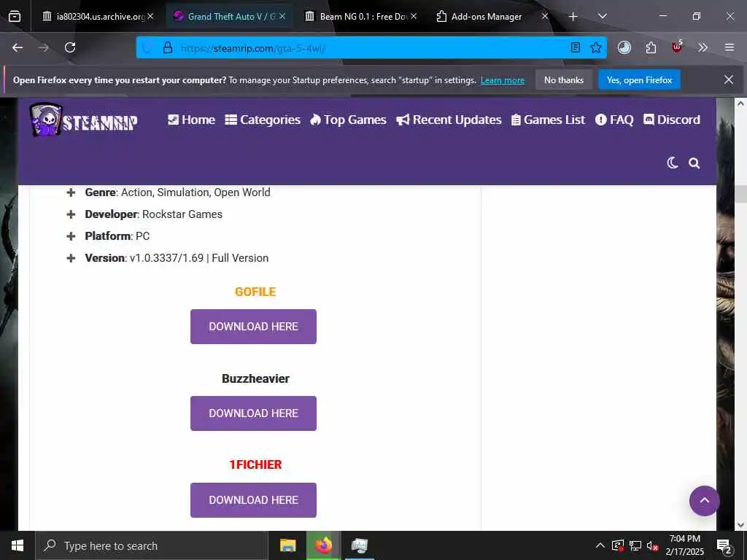Switch to the Add-ons Manager tab
The width and height of the screenshot is (747, 560).
pos(492,17)
